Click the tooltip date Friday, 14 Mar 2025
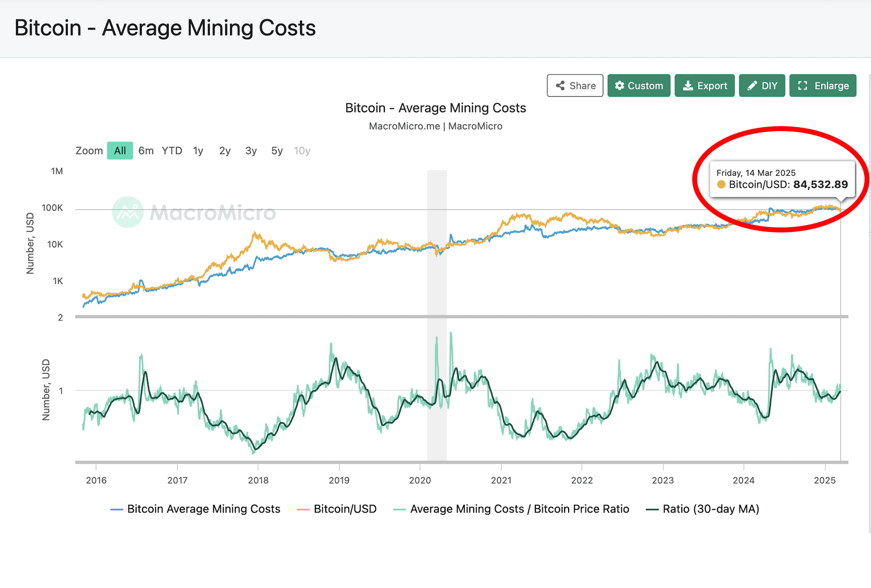Viewport: 871px width, 588px height. click(756, 173)
